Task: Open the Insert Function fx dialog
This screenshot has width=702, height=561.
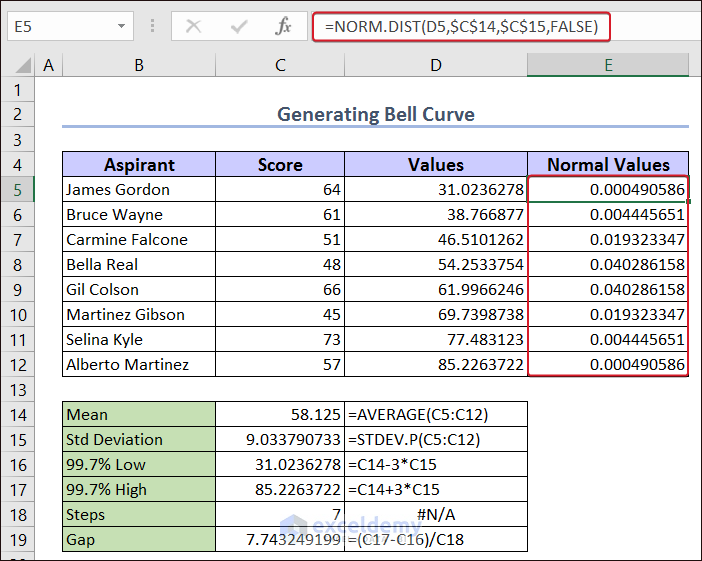Action: (284, 27)
